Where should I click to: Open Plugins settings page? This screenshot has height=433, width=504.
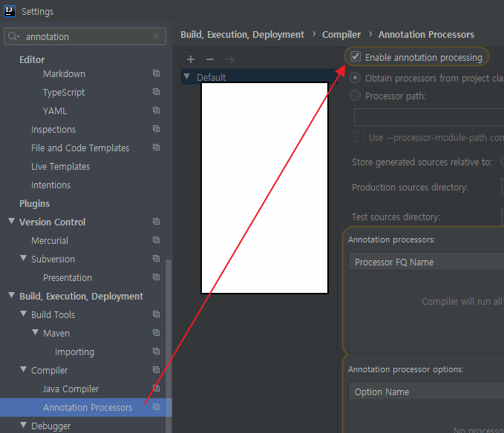click(34, 204)
